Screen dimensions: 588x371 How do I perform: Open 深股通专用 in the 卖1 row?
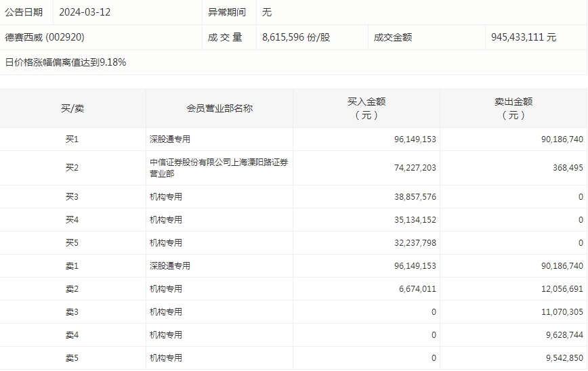[x=170, y=266]
